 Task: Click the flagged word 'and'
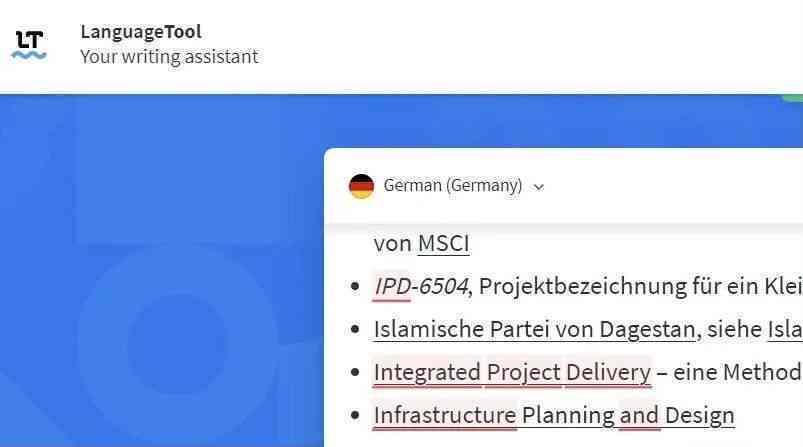639,416
